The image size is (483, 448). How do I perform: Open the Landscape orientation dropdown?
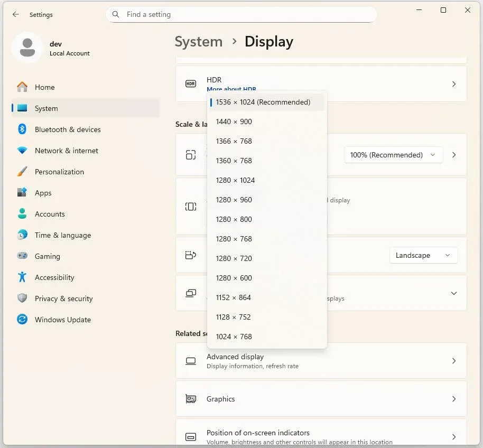pyautogui.click(x=423, y=255)
